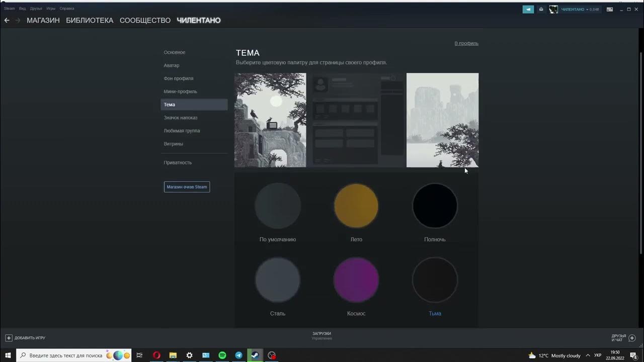644x362 pixels.
Task: Click the Тьма theme label
Action: point(435,313)
